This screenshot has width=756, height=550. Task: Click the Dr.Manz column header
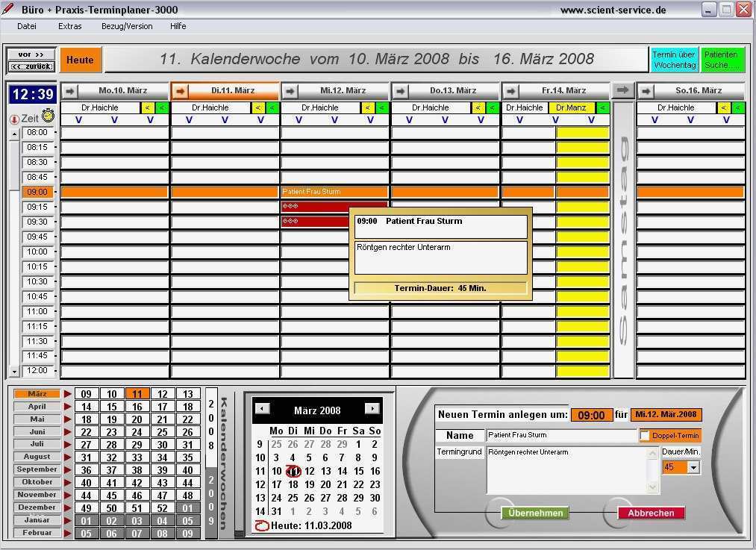click(x=572, y=108)
